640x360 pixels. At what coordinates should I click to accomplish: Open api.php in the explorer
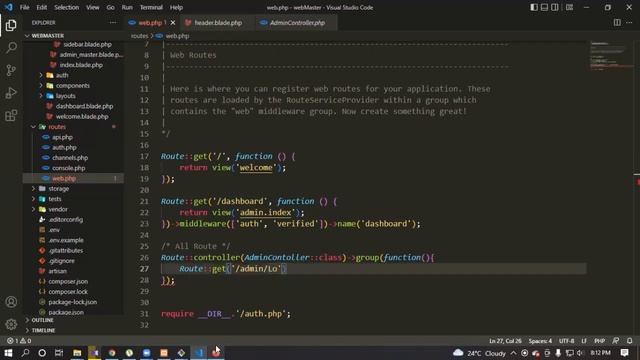[x=62, y=137]
